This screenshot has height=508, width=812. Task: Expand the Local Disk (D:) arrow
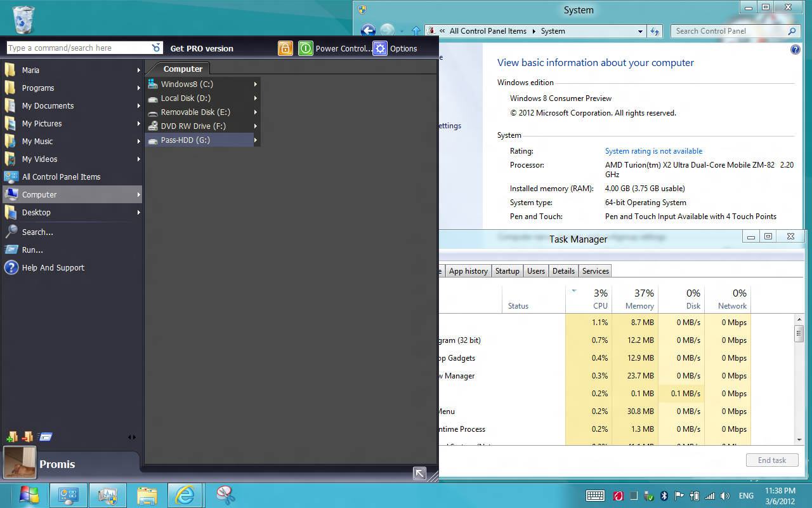point(256,98)
